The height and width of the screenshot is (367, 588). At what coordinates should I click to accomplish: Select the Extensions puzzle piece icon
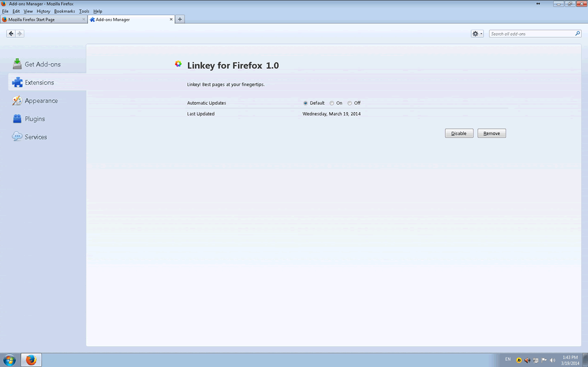[17, 82]
